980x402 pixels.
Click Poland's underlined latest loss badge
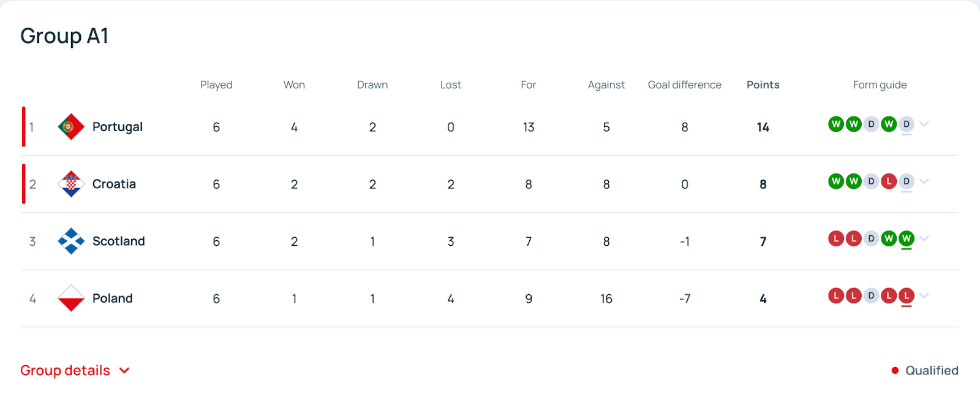907,296
